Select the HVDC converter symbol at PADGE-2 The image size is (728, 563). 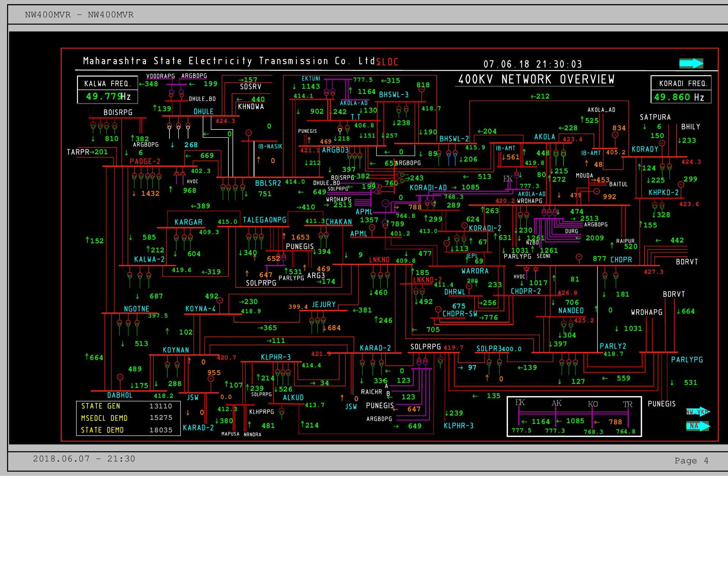(179, 174)
